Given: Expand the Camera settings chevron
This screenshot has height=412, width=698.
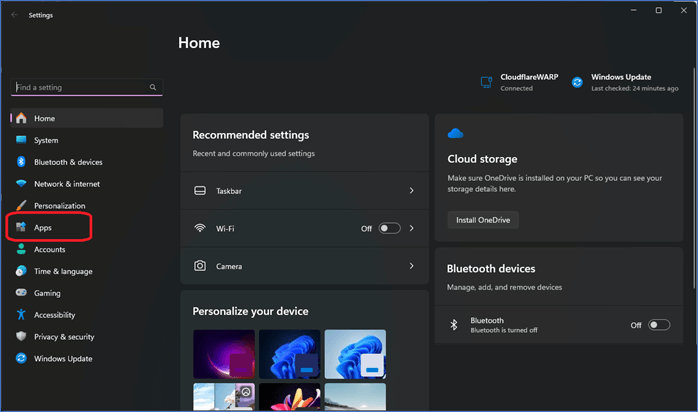Looking at the screenshot, I should click(x=411, y=266).
